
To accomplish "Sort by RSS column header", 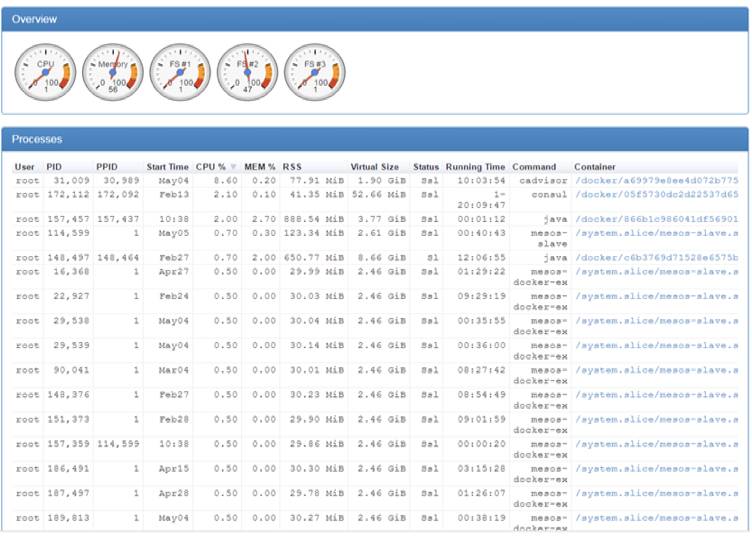I will tap(292, 167).
